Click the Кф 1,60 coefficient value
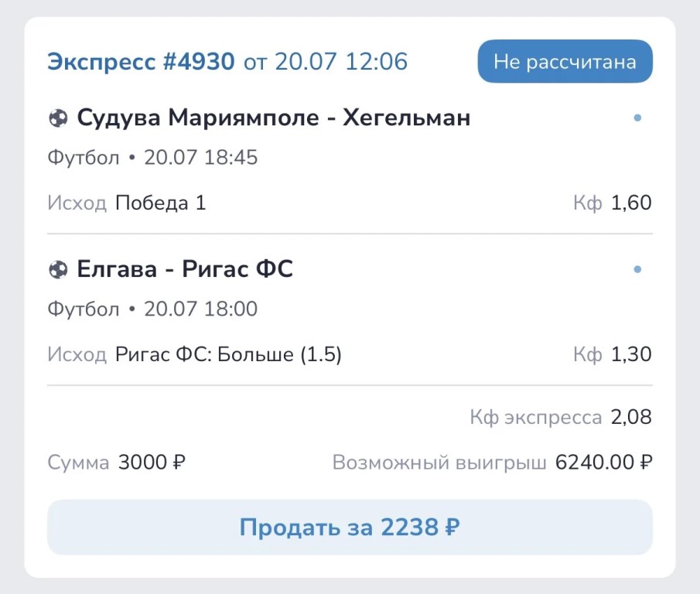Screen dimensions: 700x594 (631, 203)
